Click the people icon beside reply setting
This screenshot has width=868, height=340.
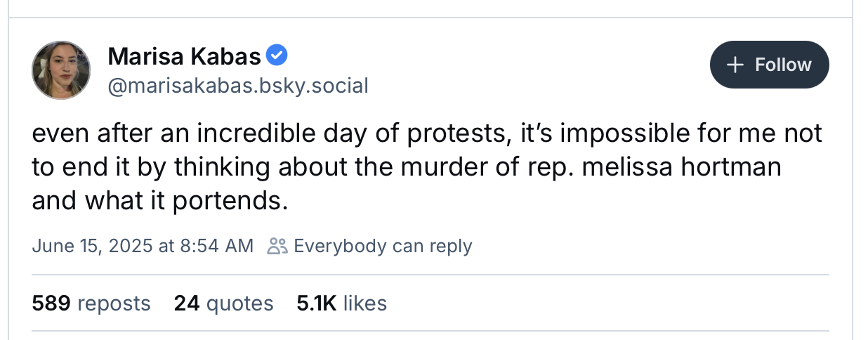[277, 246]
